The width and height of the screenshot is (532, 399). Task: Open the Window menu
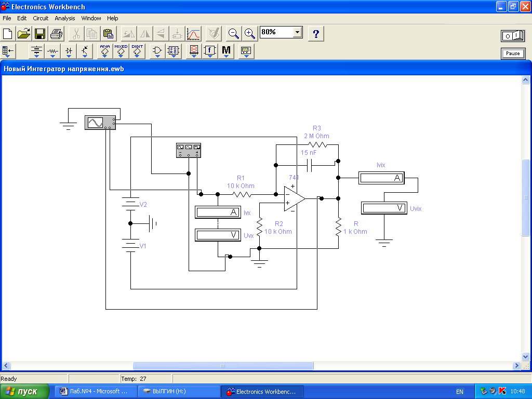91,18
